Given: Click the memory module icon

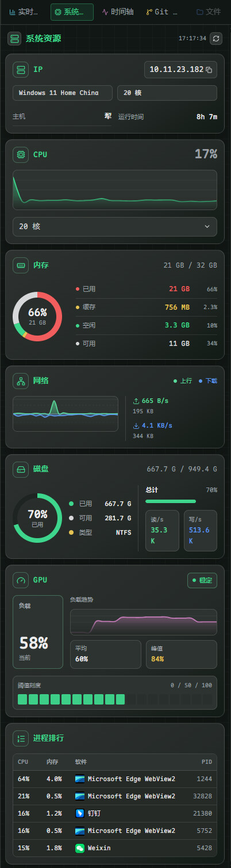Looking at the screenshot, I should click(x=21, y=265).
